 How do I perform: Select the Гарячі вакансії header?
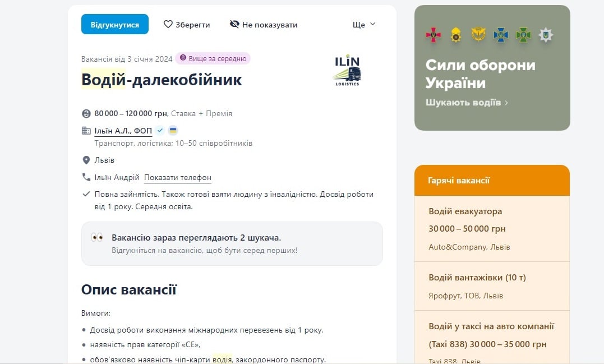coord(459,181)
